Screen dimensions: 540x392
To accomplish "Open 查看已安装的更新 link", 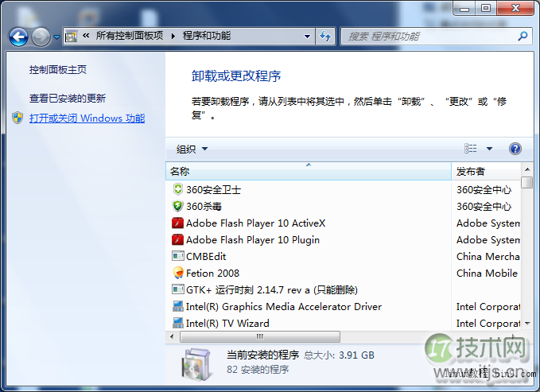I will [x=68, y=99].
